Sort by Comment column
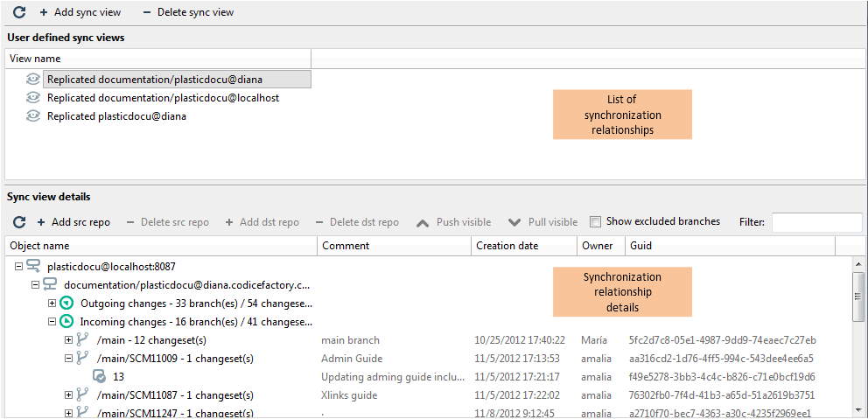Image resolution: width=868 pixels, height=419 pixels. [395, 246]
